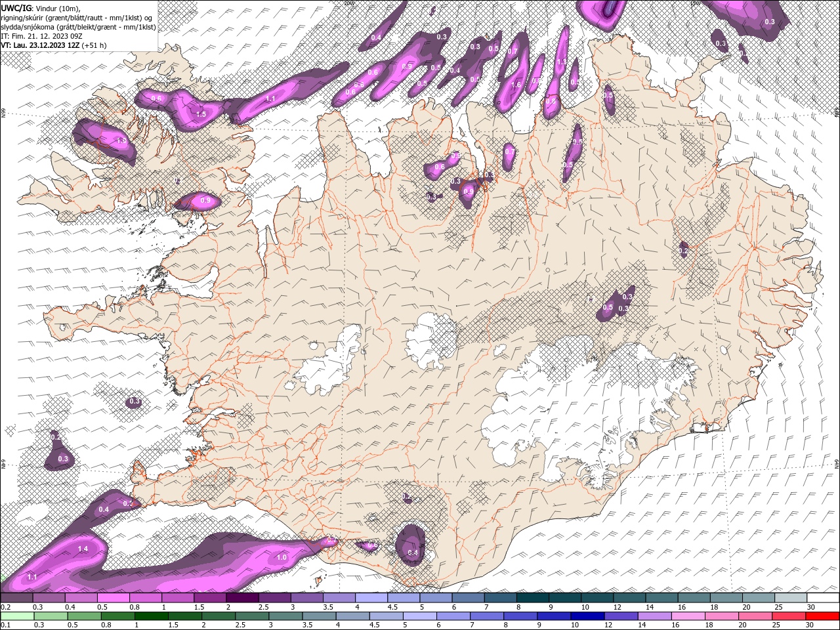Screen dimensions: 840x630
Task: Select the "1.0" precipitation value on the map
Action: click(282, 557)
